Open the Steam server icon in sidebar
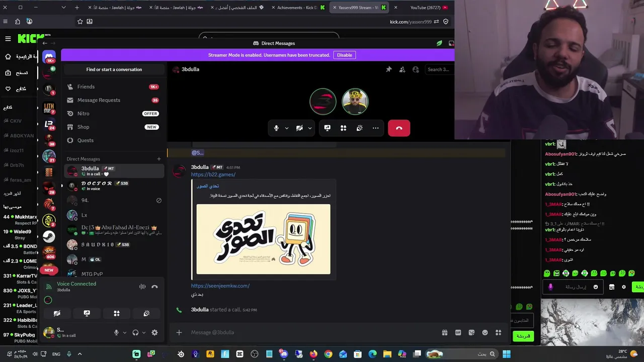 (49, 236)
